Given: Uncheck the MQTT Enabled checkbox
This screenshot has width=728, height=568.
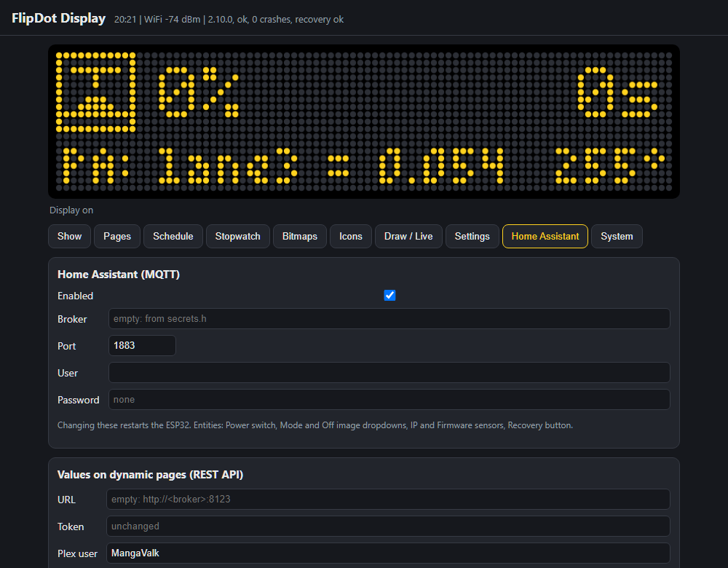Looking at the screenshot, I should coord(389,296).
